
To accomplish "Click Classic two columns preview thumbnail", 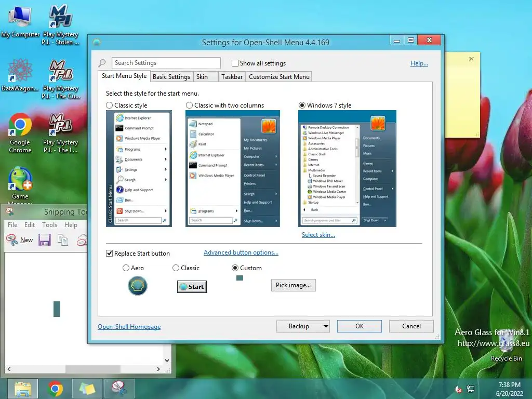I will click(x=233, y=169).
